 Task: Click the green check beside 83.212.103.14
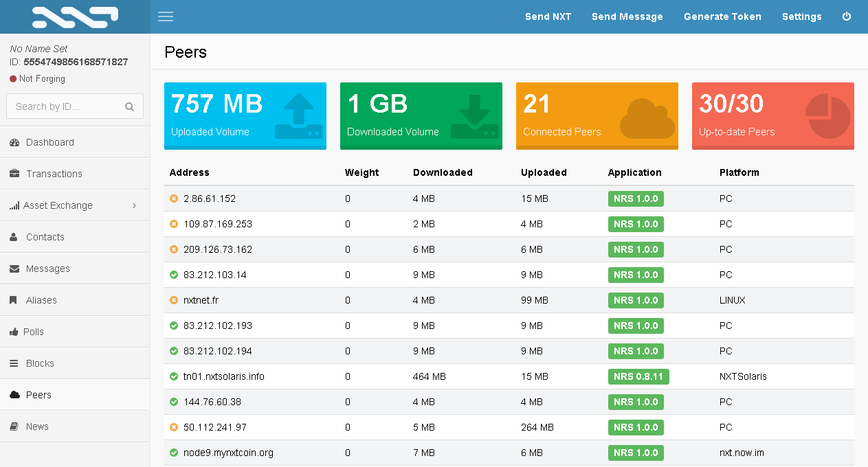[174, 275]
